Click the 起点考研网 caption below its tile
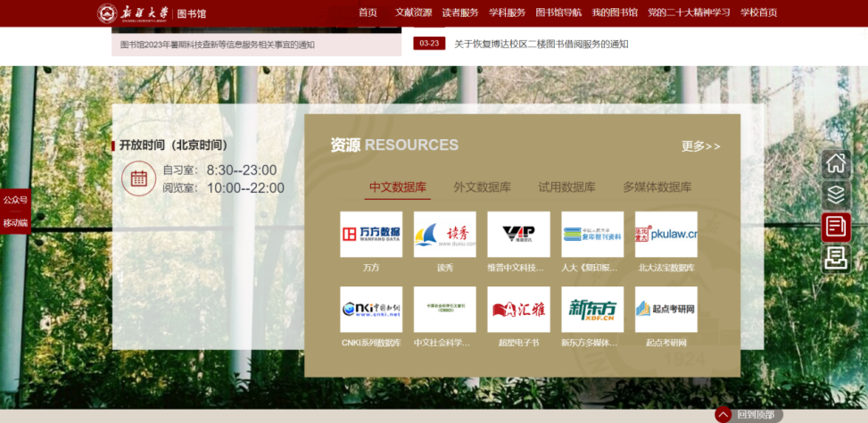This screenshot has width=868, height=423. point(666,343)
